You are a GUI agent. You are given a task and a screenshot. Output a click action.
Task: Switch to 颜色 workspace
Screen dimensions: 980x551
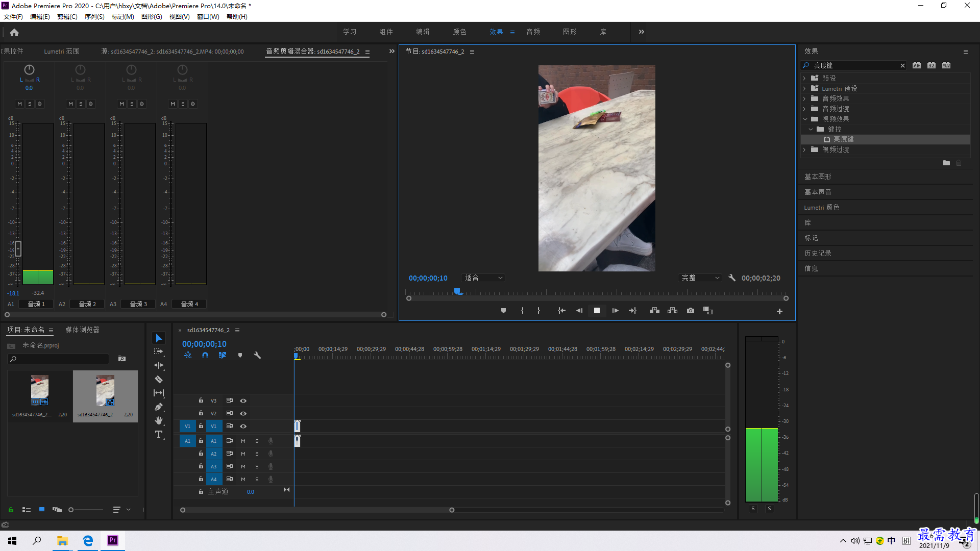click(459, 32)
